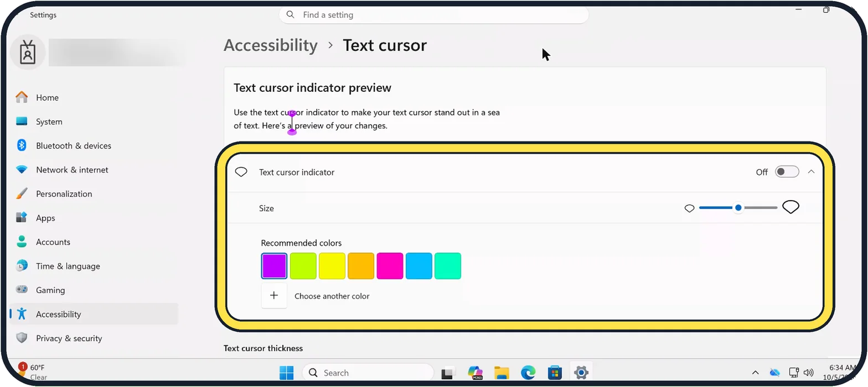Click the OneDrive cloud tray icon
This screenshot has width=868, height=387.
click(x=775, y=373)
